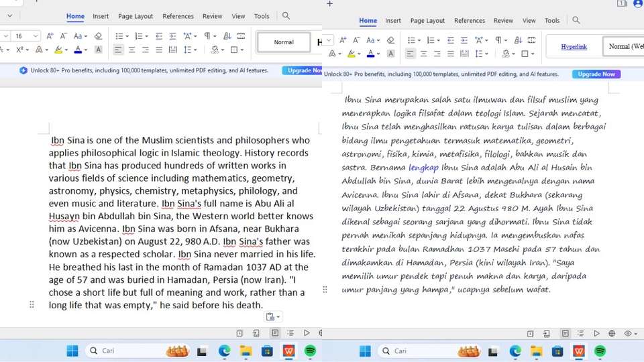644x362 pixels.
Task: Open Microsoft Edge from right taskbar
Action: click(x=515, y=351)
